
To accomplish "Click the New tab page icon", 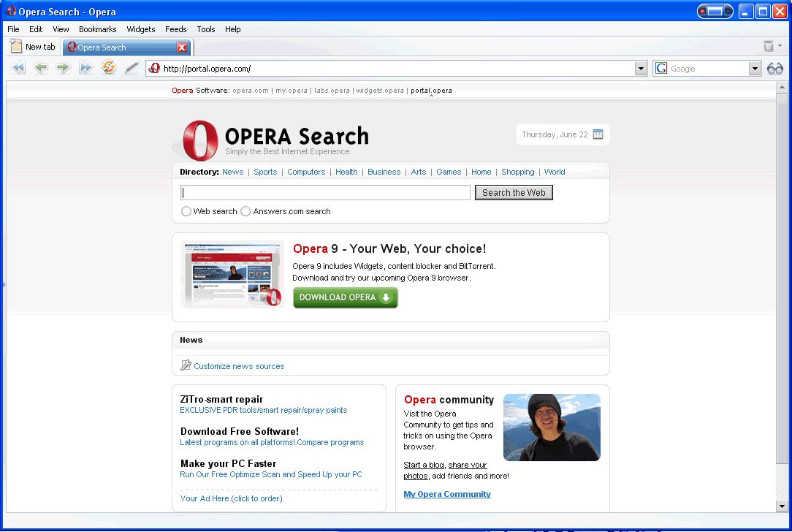I will click(16, 47).
